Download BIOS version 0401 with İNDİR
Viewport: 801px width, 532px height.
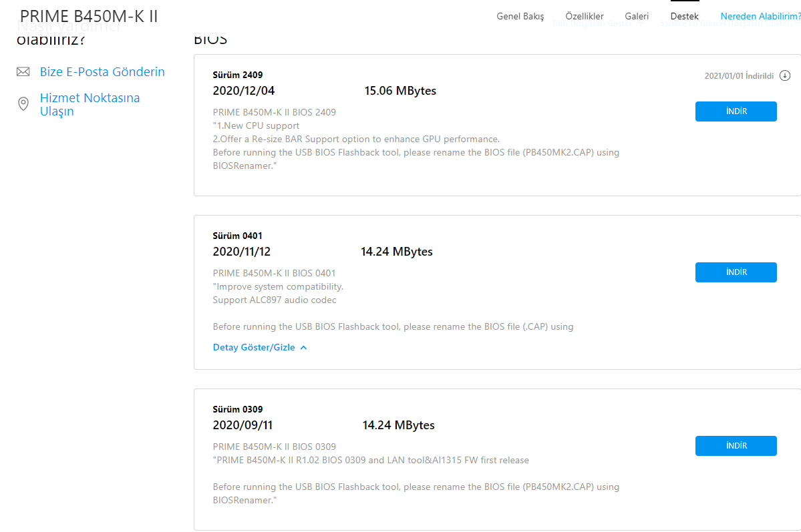[x=736, y=272]
